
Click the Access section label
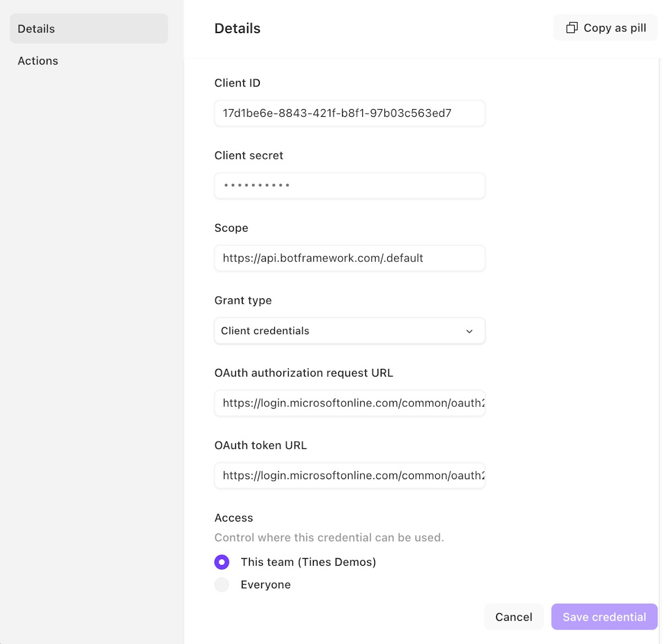click(233, 518)
